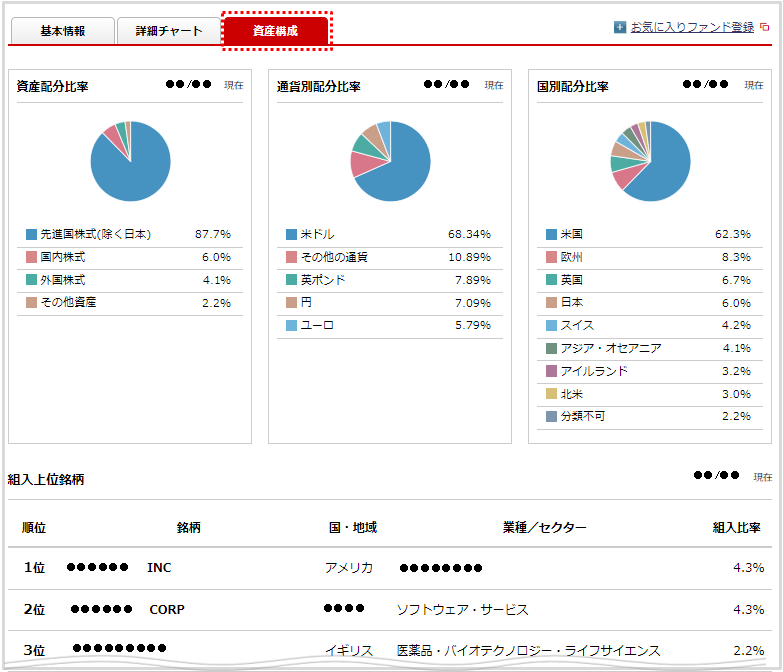Screen dimensions: 783x672
Task: Click the 1位 rank cell
Action: 34,568
